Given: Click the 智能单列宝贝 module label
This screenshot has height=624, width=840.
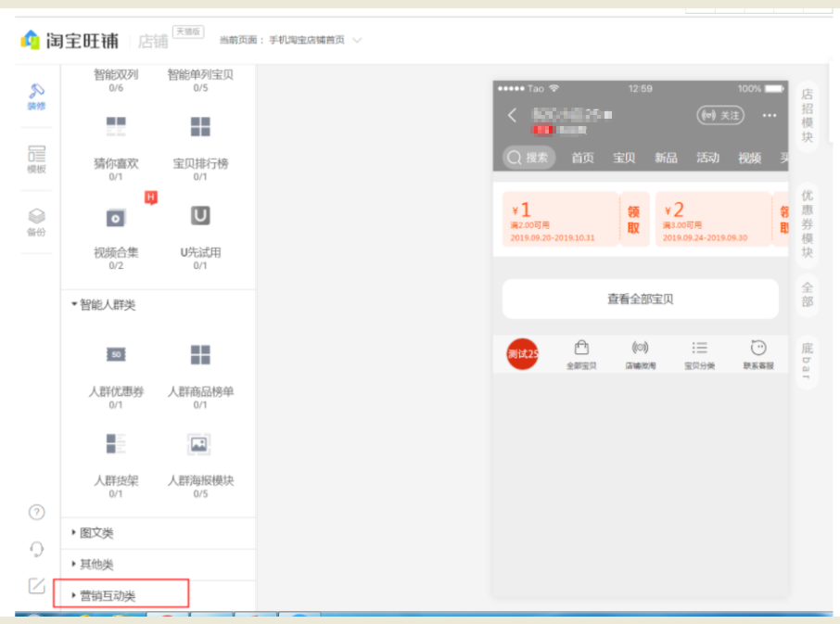Looking at the screenshot, I should point(200,74).
